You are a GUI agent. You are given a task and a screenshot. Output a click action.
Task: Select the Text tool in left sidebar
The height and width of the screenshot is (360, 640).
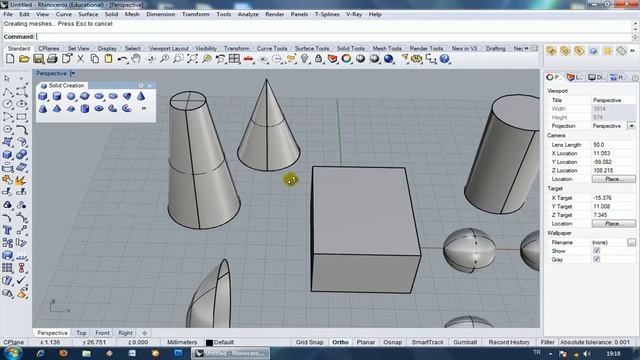pos(7,230)
